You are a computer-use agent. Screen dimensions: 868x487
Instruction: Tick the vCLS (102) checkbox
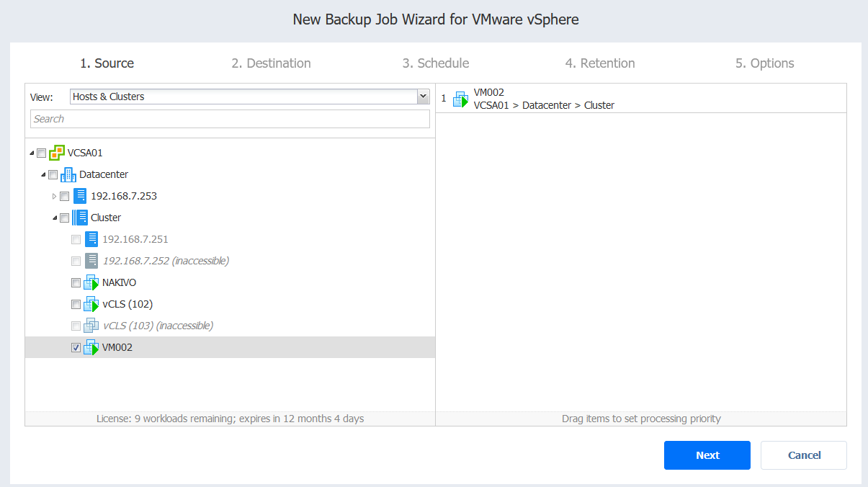(x=76, y=305)
